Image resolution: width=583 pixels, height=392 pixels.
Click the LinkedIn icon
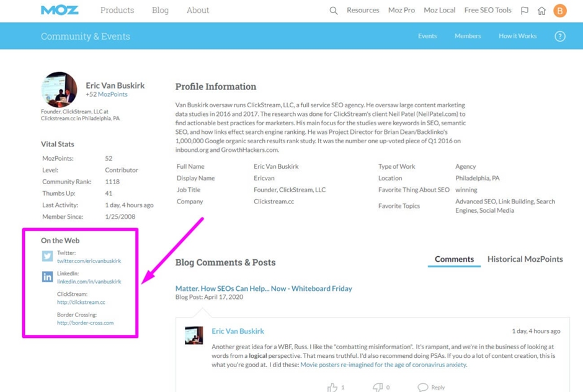(x=47, y=277)
